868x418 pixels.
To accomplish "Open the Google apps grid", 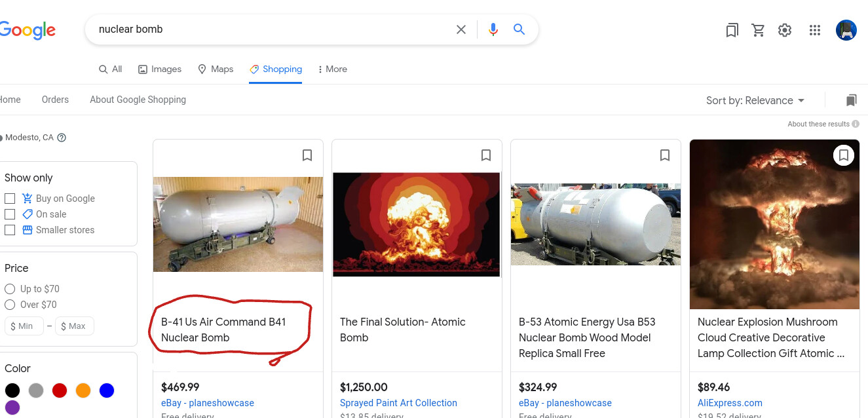I will [x=815, y=30].
